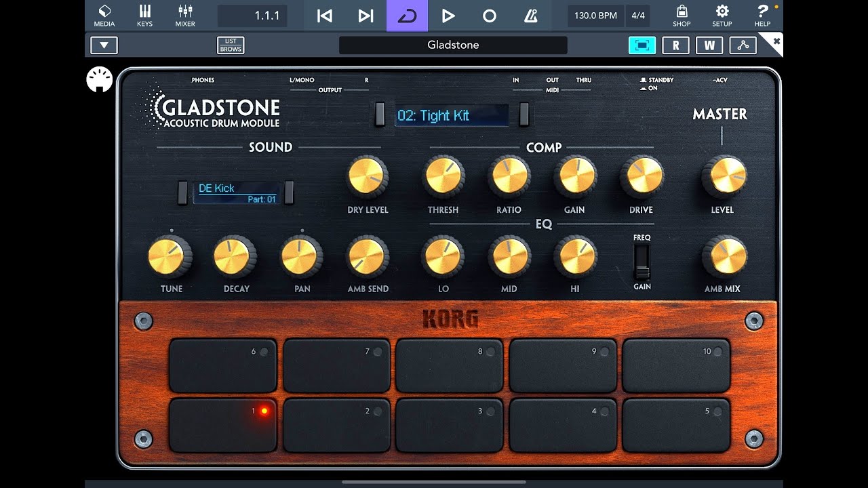Image resolution: width=868 pixels, height=488 pixels.
Task: Open the List Browser
Action: (231, 45)
